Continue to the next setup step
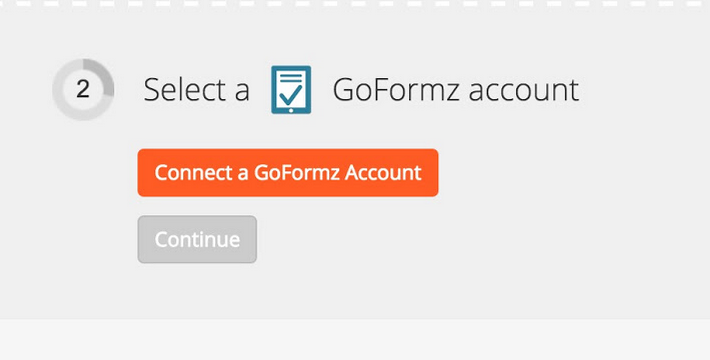This screenshot has width=710, height=360. (x=197, y=239)
